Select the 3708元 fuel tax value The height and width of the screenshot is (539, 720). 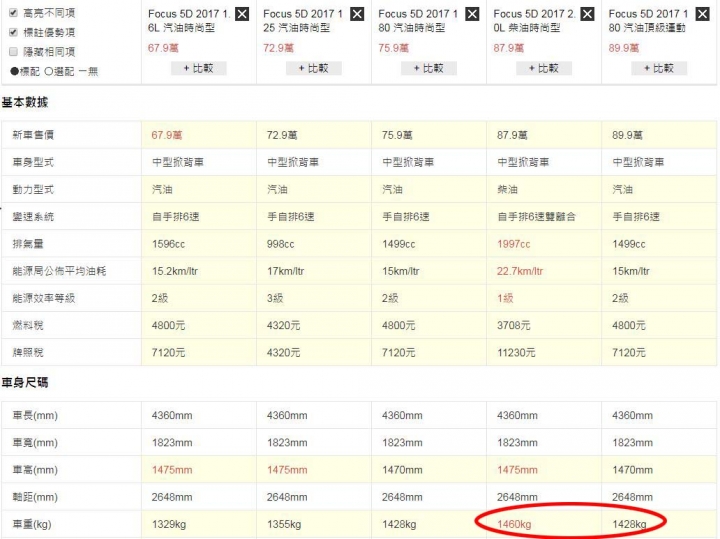click(513, 325)
